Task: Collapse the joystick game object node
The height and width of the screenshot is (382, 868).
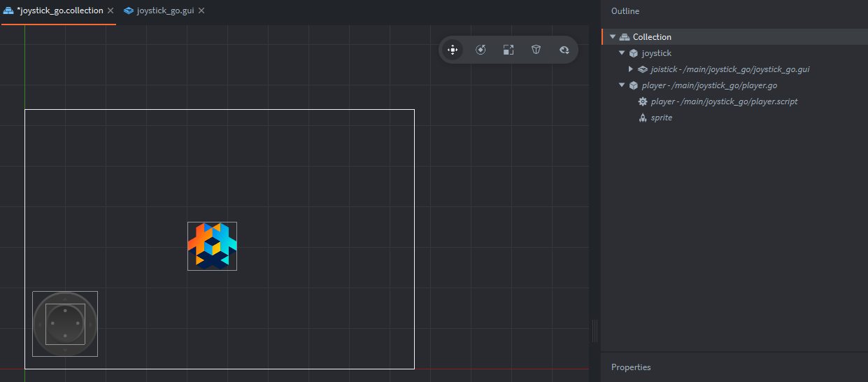Action: [622, 53]
